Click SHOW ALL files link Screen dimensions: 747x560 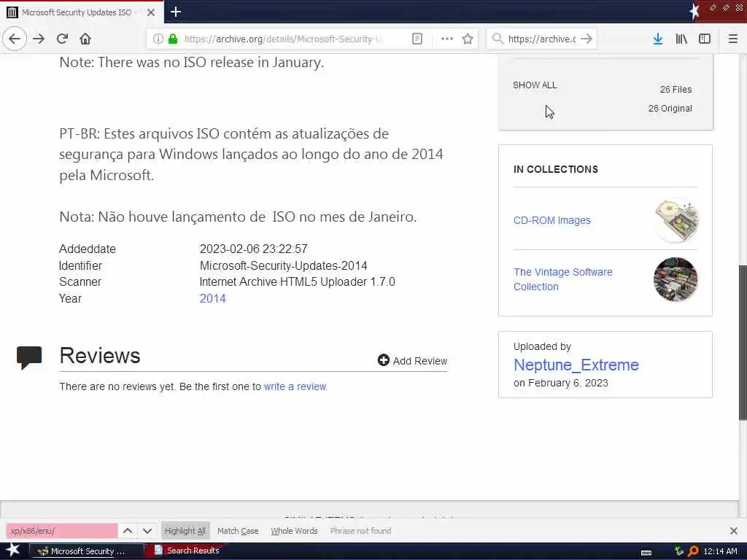[535, 85]
